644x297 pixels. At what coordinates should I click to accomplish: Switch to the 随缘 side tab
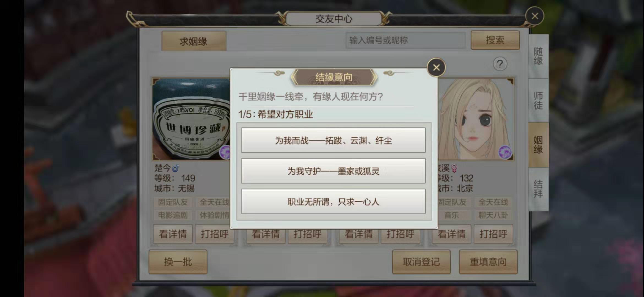[538, 56]
